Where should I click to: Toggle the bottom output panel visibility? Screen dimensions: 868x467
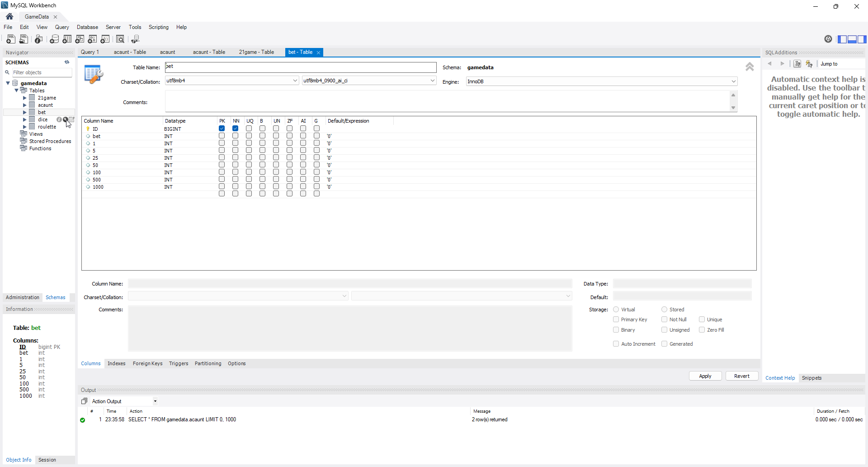(x=852, y=39)
